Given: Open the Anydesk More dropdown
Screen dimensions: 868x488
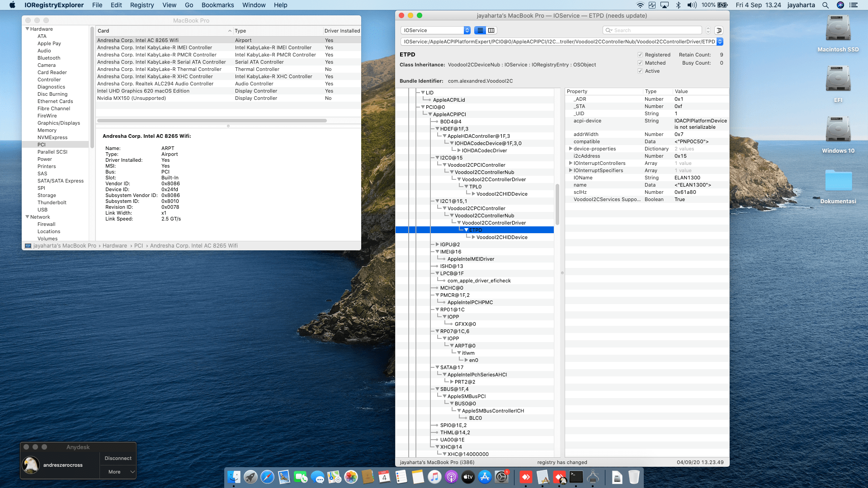Looking at the screenshot, I should click(118, 472).
